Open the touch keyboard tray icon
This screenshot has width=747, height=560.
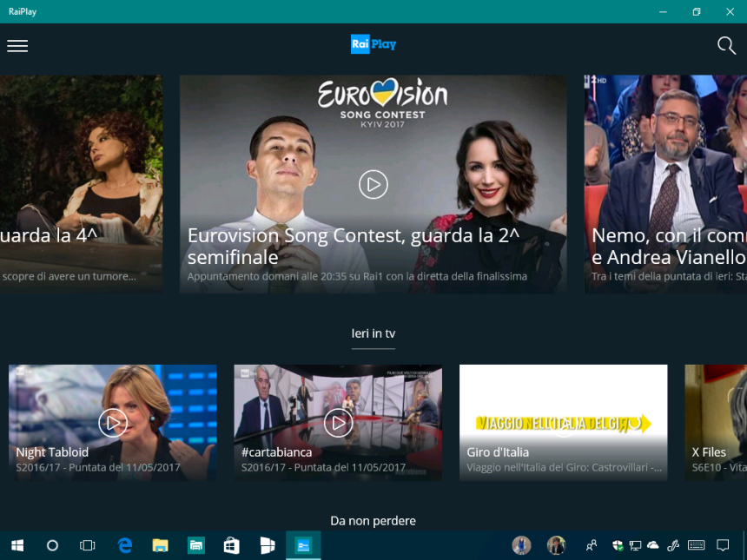697,545
